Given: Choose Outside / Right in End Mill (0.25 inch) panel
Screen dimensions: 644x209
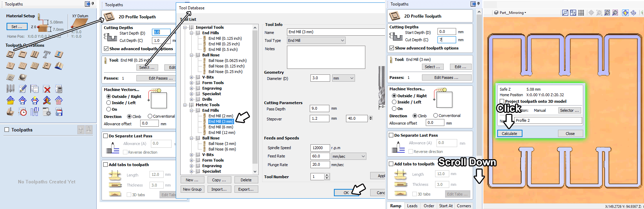Looking at the screenshot, I should pos(108,97).
